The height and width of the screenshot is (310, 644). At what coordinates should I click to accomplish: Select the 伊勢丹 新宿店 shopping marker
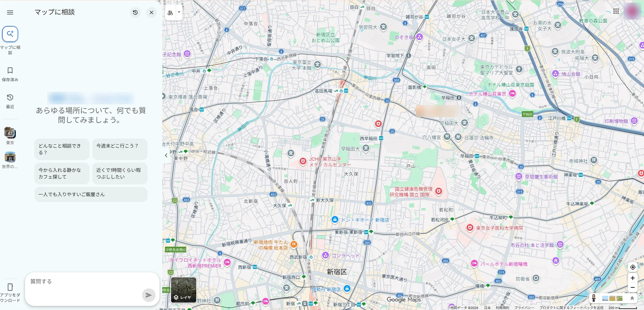[347, 289]
